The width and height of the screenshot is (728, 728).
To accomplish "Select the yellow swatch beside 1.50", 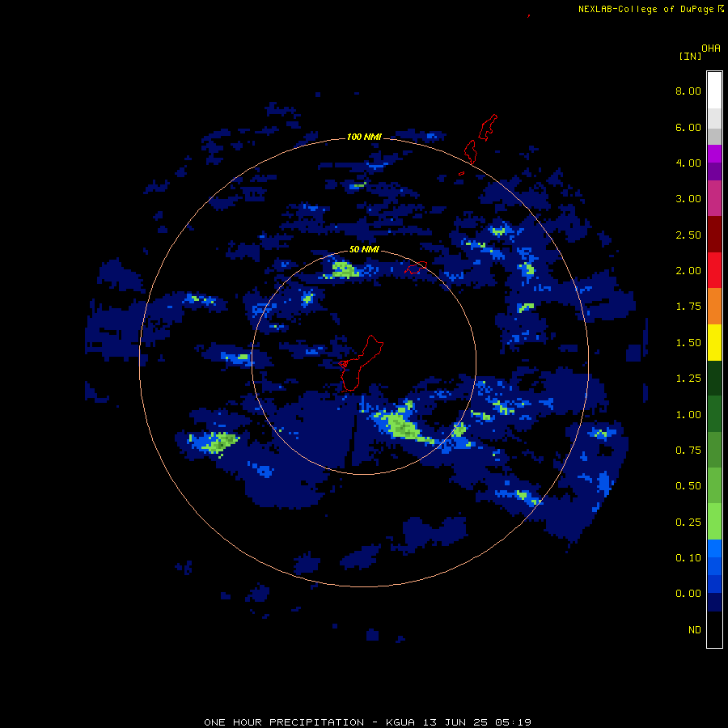I will (714, 342).
